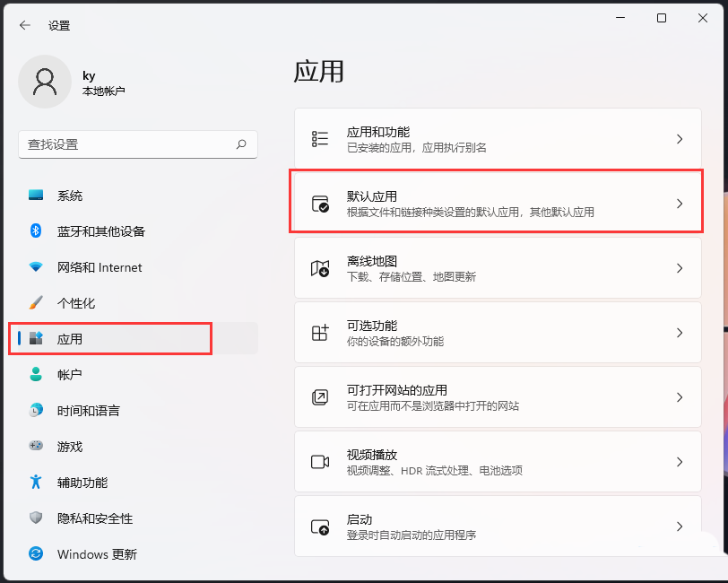Click the highlighted 应用 sidebar icon

(x=34, y=338)
